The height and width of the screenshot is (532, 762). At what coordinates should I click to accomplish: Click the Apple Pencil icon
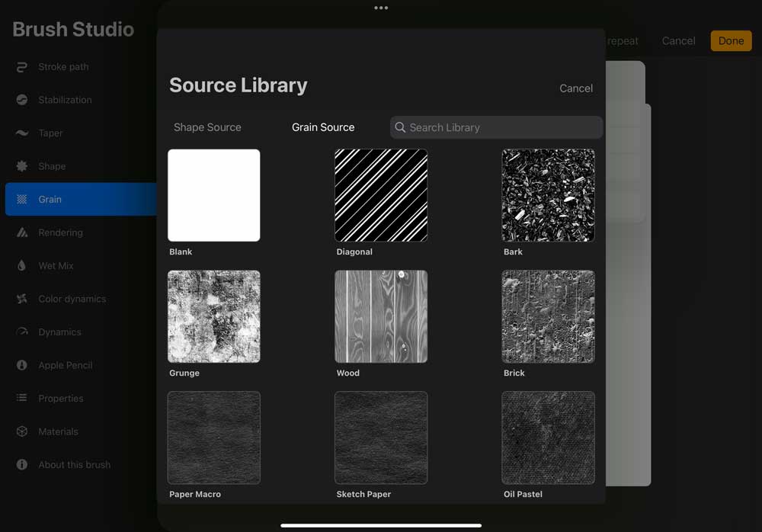[22, 365]
